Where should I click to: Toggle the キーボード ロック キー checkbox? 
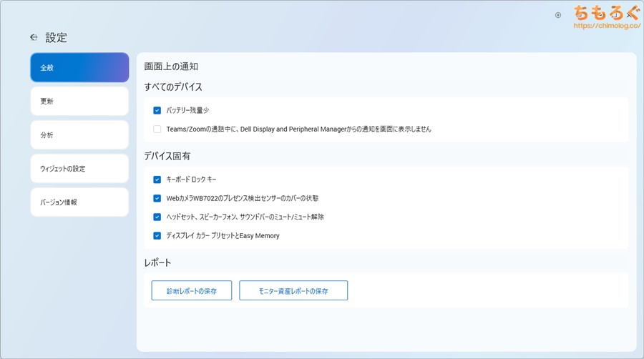(x=157, y=179)
